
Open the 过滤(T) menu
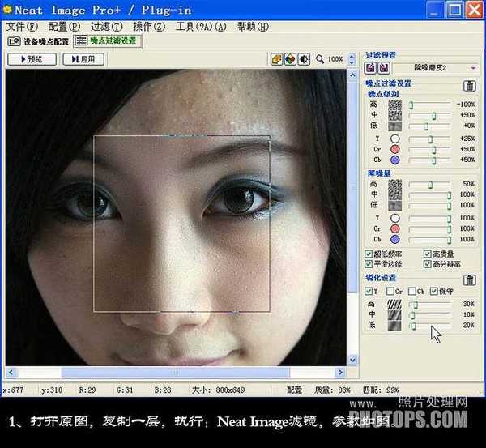click(x=105, y=27)
